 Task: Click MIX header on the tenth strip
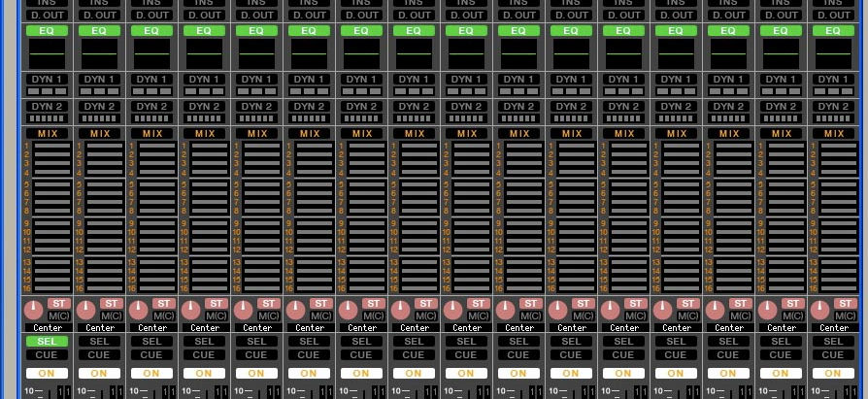pos(518,133)
